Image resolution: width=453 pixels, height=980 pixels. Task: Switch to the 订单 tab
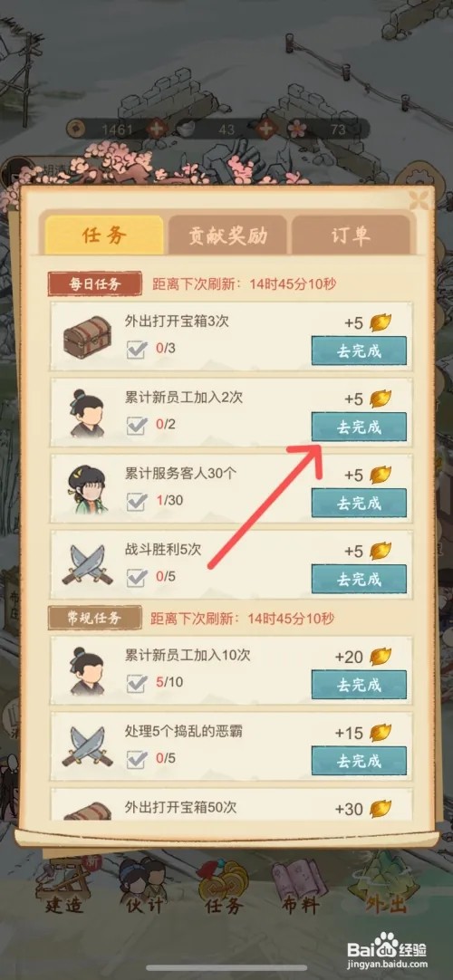pyautogui.click(x=351, y=235)
